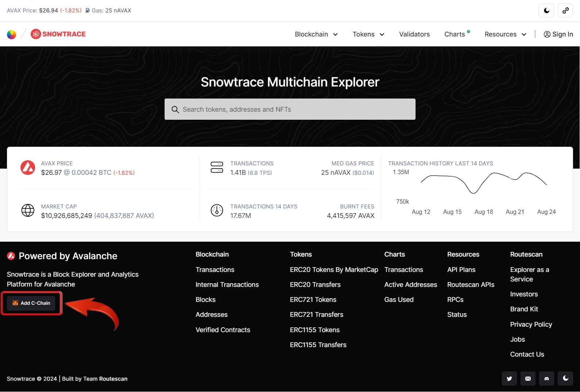This screenshot has height=392, width=580.
Task: Click footer Tokens heading
Action: [301, 254]
